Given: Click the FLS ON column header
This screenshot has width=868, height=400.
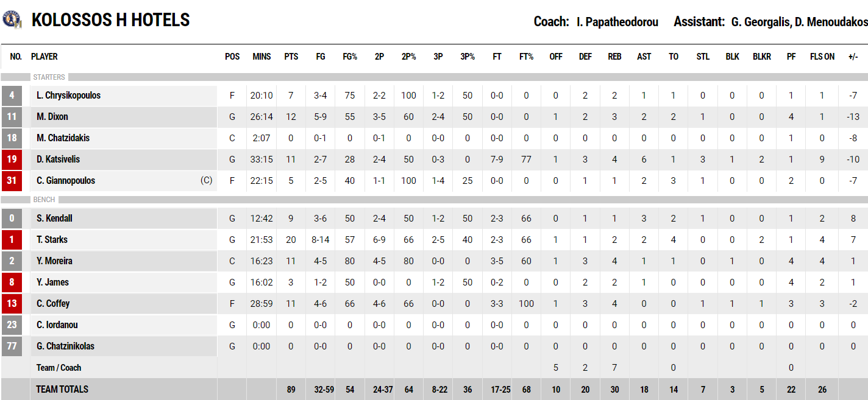Looking at the screenshot, I should [x=822, y=57].
